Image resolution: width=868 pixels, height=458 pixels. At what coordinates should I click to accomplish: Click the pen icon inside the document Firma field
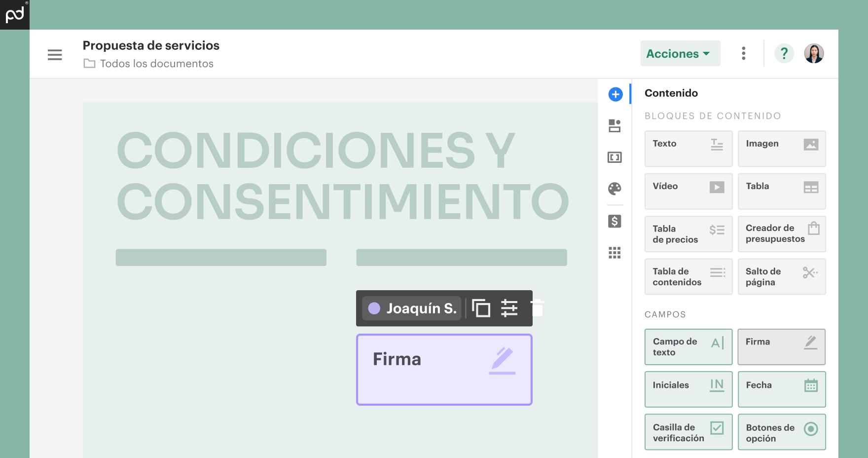(502, 361)
